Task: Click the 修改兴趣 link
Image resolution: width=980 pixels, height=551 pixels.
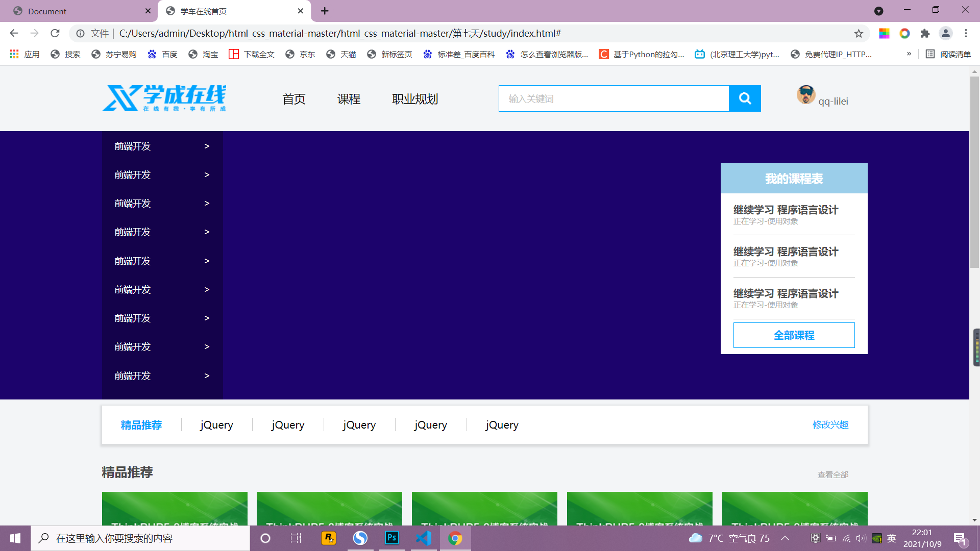Action: pyautogui.click(x=830, y=424)
